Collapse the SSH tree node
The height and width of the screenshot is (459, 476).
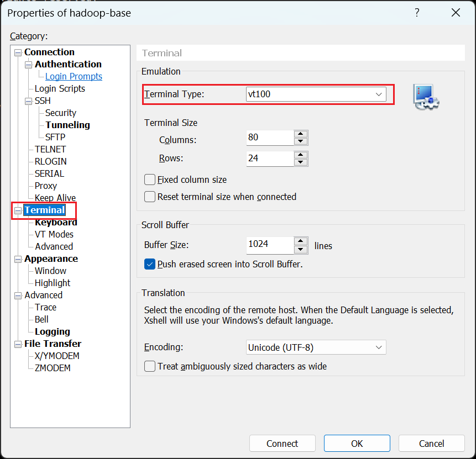[x=29, y=101]
